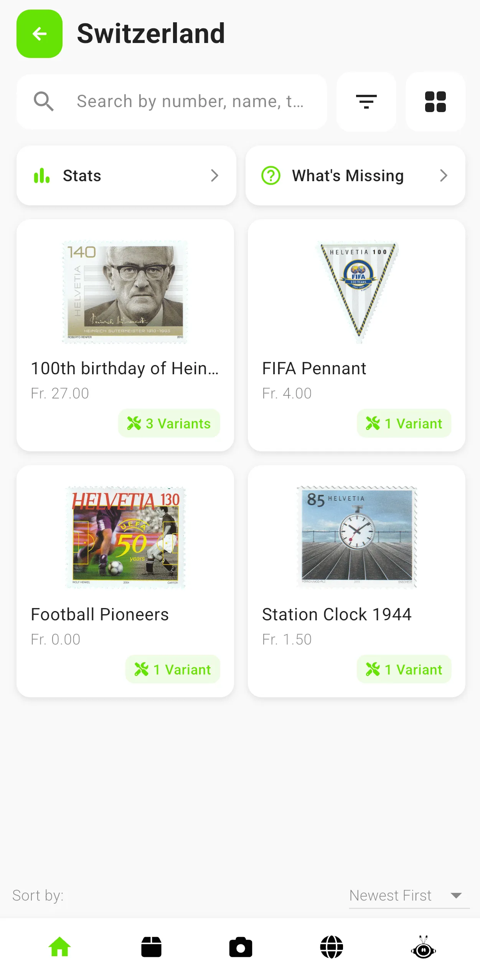Click the search magnifier icon
The width and height of the screenshot is (480, 980).
(43, 102)
